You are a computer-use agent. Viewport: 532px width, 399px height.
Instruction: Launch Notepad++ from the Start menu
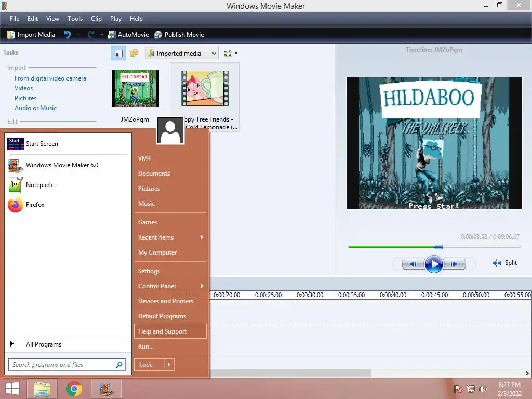coord(67,185)
